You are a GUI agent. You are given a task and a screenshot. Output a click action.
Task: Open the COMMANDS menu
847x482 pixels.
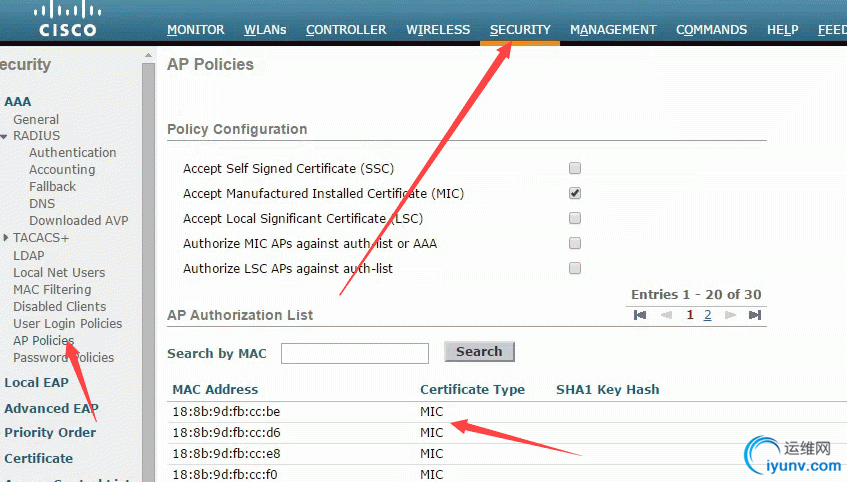[x=711, y=30]
